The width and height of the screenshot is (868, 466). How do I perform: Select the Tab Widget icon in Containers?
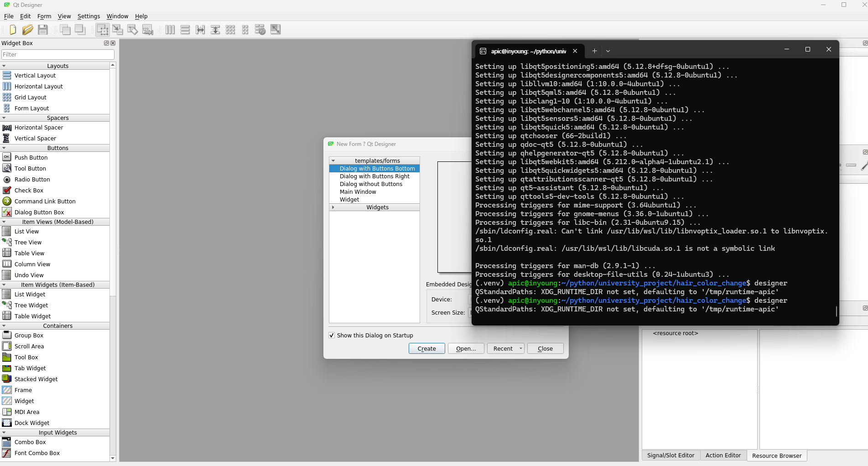coord(7,368)
